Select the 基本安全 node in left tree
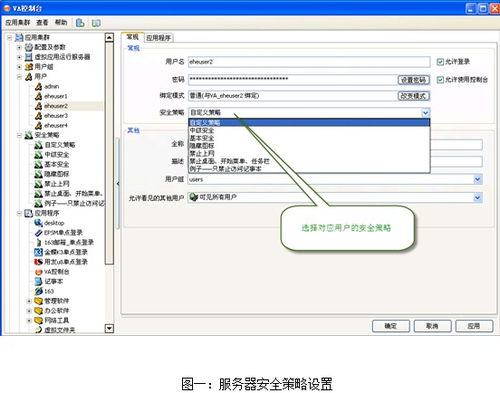 click(x=57, y=164)
